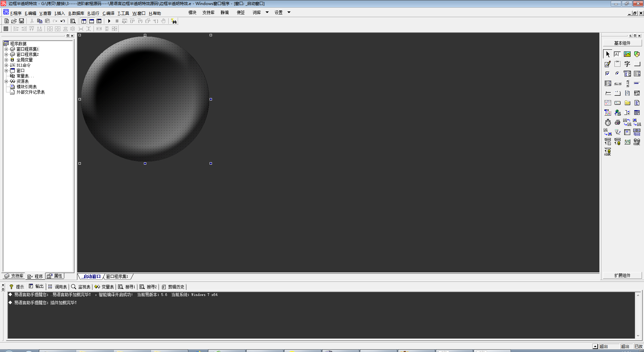Click the window preview icon on second toolbar row

click(6, 29)
